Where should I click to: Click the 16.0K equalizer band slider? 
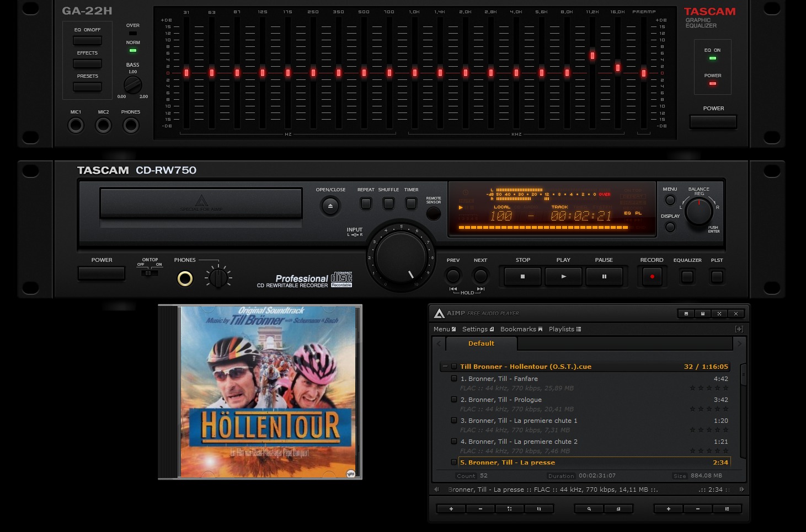click(618, 68)
